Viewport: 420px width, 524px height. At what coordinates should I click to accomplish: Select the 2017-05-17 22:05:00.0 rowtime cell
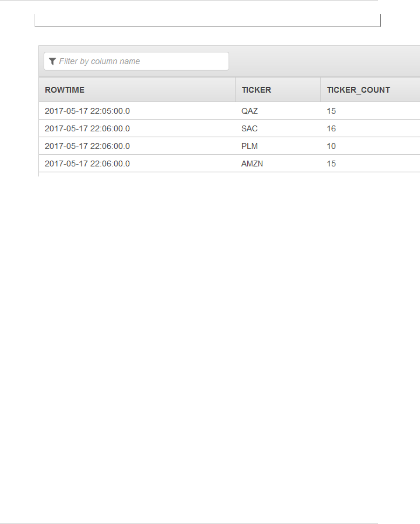pyautogui.click(x=137, y=111)
